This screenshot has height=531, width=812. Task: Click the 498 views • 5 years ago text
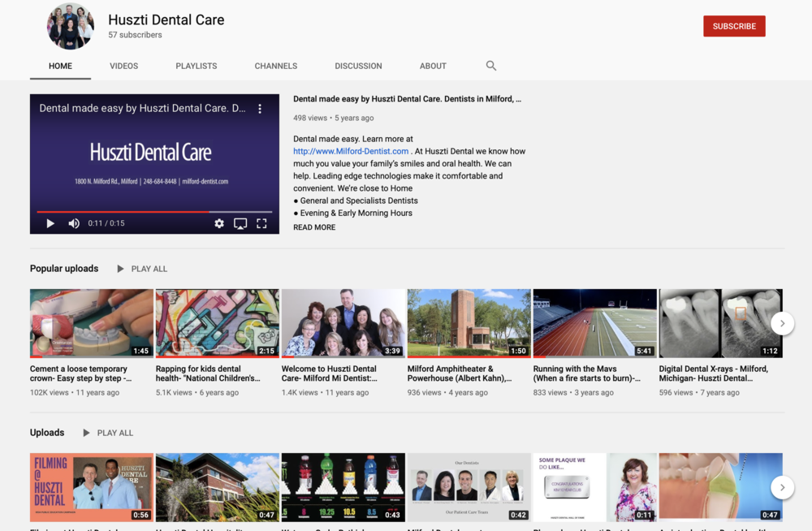(334, 118)
